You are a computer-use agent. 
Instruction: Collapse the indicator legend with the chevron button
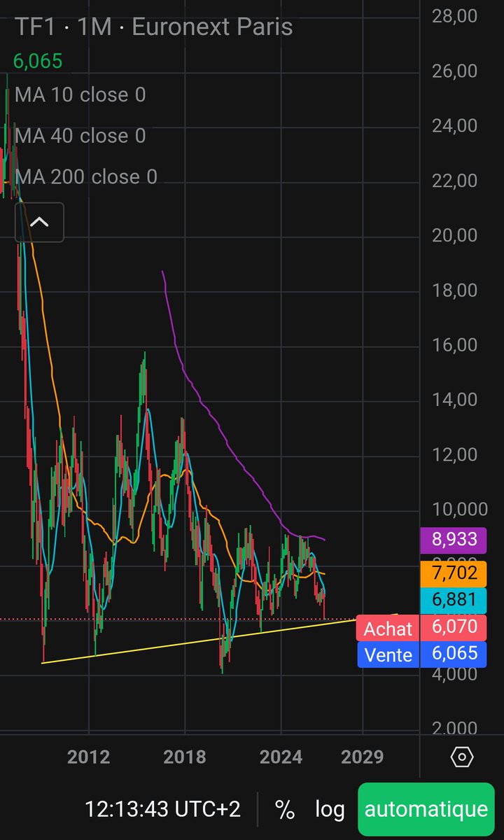[39, 223]
